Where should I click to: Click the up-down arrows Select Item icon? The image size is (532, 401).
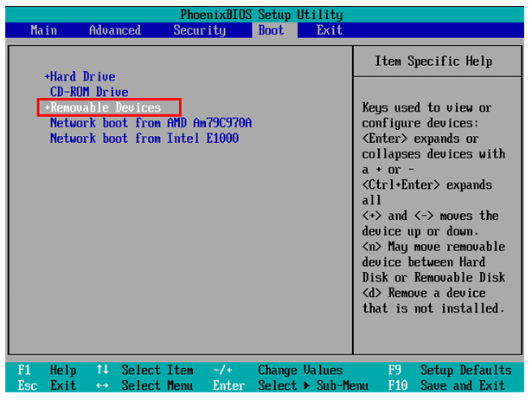102,370
